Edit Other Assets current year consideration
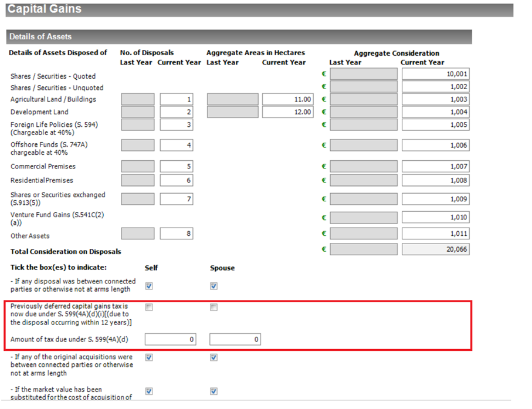Viewport: 532px width, 409px height. coord(436,234)
